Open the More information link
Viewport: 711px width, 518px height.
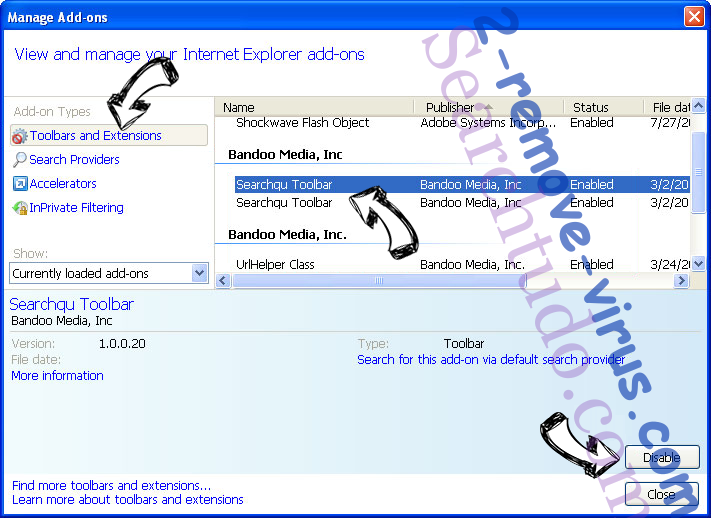58,376
